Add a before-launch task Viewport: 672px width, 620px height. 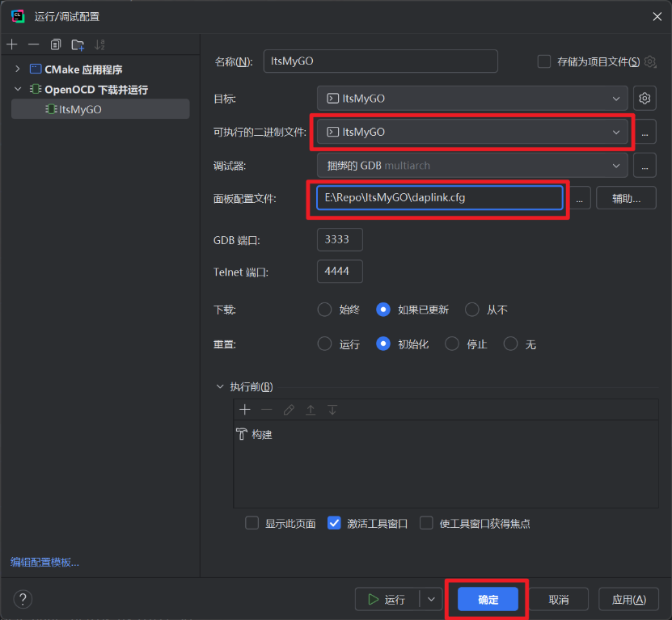(245, 410)
